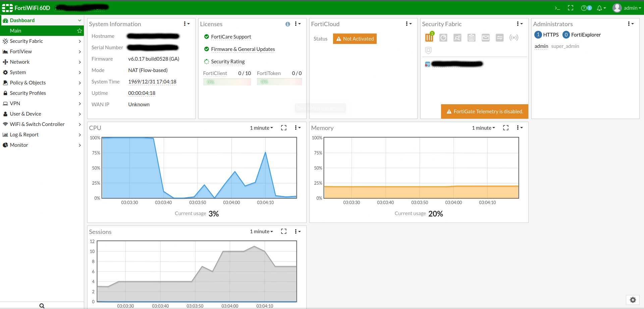Open Administrators widget options menu
This screenshot has height=309, width=644.
click(x=631, y=24)
